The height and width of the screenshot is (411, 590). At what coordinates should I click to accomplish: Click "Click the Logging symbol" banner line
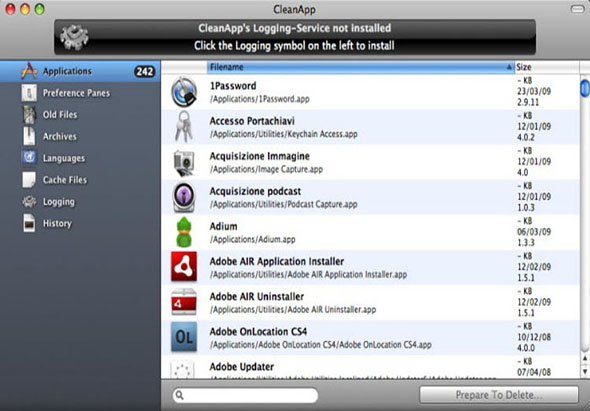pos(294,46)
